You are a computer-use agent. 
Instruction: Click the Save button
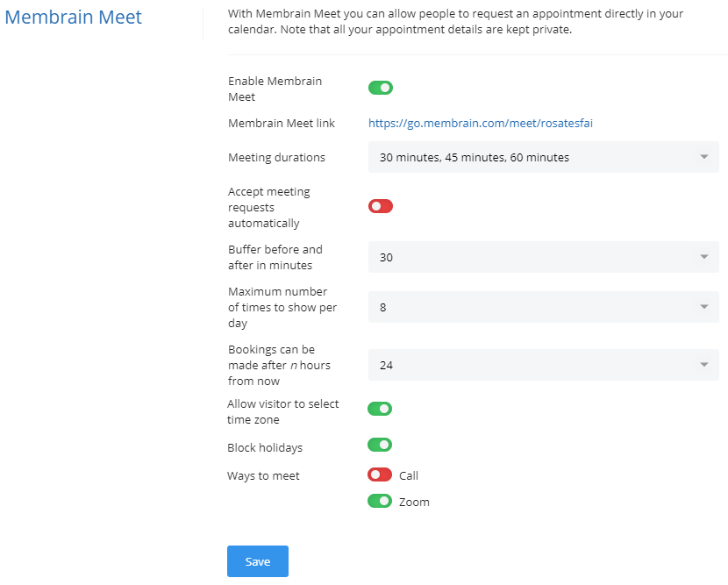(257, 561)
